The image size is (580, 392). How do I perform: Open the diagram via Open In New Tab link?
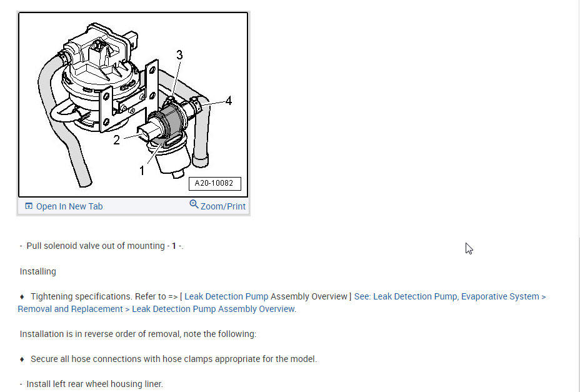(69, 206)
